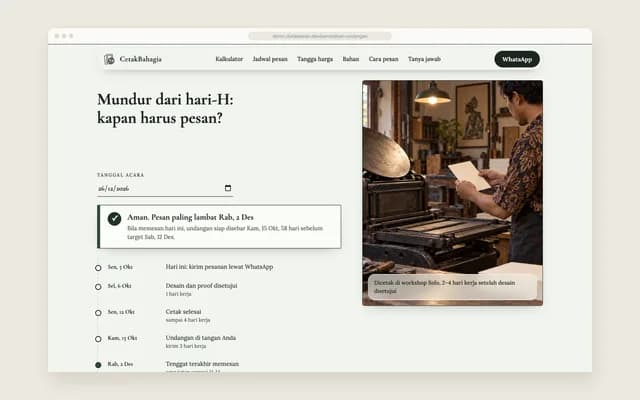Screen dimensions: 640x400
Task: Open the Cara pesan nav link
Action: pos(383,59)
